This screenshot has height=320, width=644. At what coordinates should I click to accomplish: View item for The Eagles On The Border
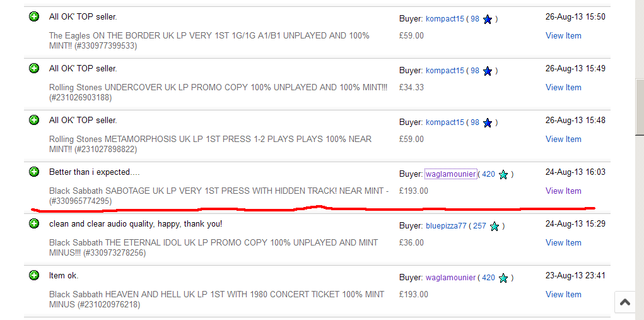(563, 35)
